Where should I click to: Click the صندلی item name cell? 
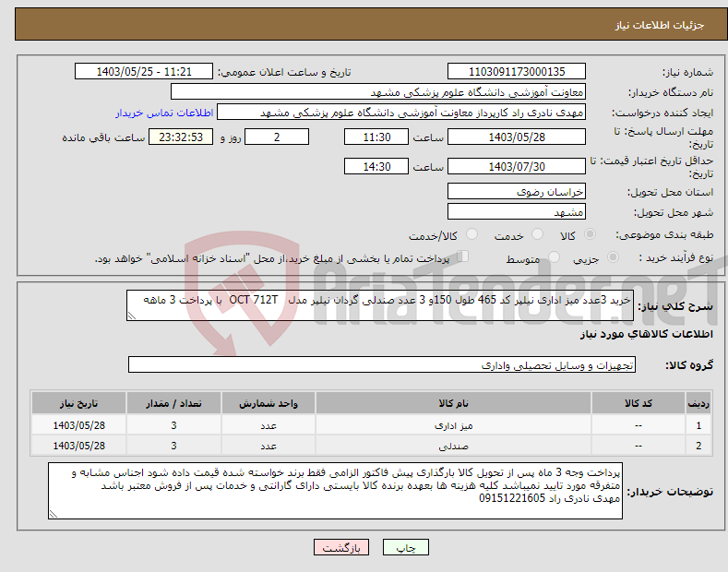(453, 446)
